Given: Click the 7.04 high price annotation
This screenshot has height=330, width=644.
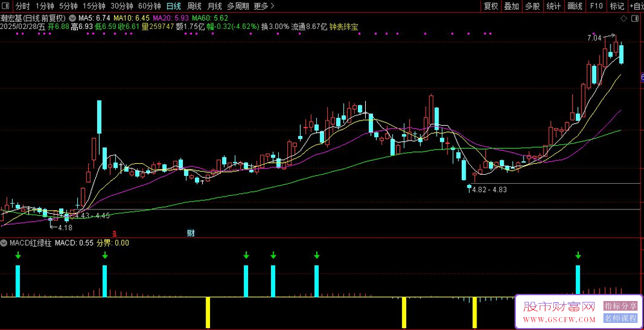Looking at the screenshot, I should click(594, 38).
